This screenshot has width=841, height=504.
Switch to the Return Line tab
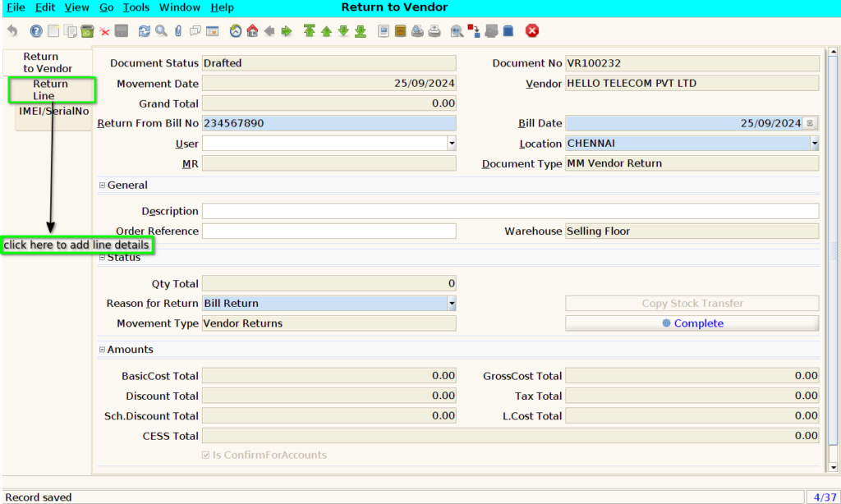pos(52,90)
